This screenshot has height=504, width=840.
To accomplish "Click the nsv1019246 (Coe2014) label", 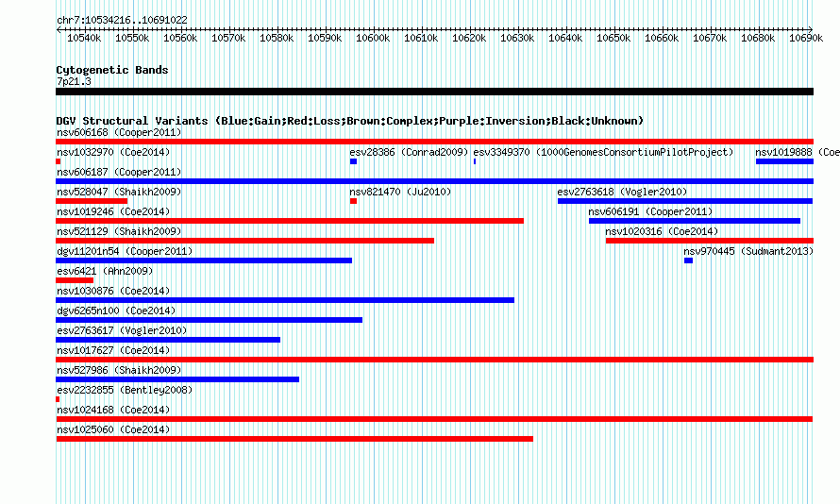I will (x=113, y=211).
